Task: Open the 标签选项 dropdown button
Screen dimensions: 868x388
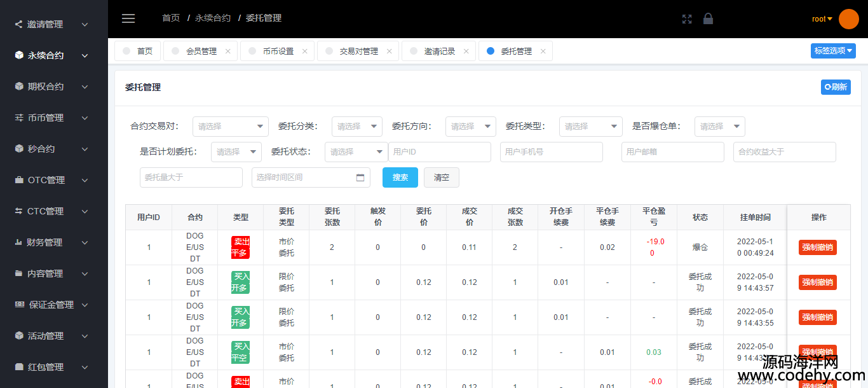Action: (x=833, y=51)
